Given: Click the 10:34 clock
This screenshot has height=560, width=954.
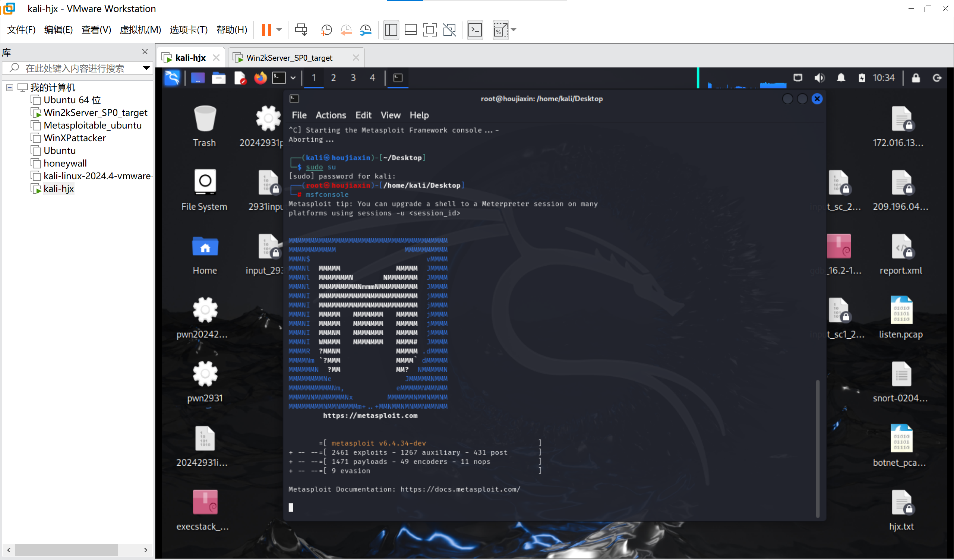Looking at the screenshot, I should pos(884,78).
